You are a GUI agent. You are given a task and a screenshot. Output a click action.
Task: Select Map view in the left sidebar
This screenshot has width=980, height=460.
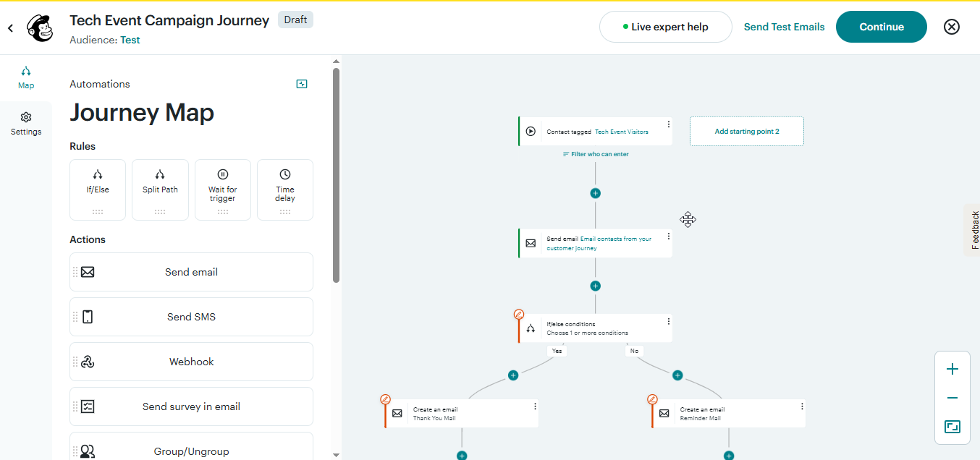click(25, 77)
